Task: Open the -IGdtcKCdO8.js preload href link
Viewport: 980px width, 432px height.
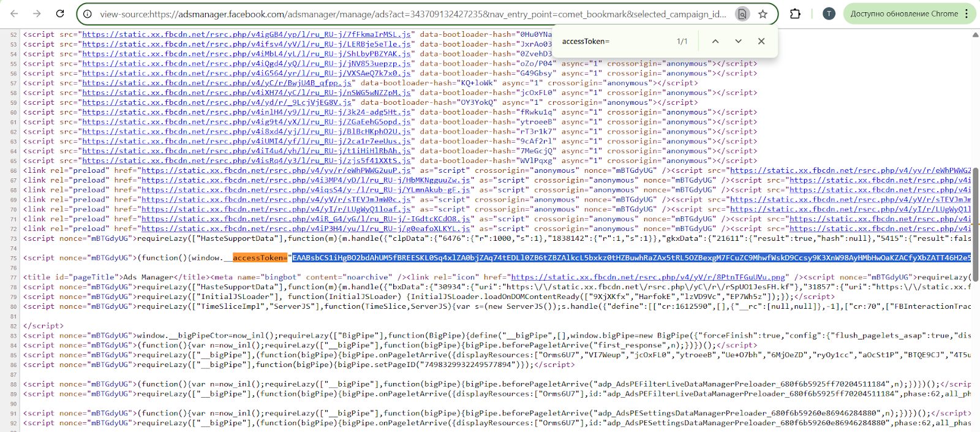Action: click(x=306, y=219)
